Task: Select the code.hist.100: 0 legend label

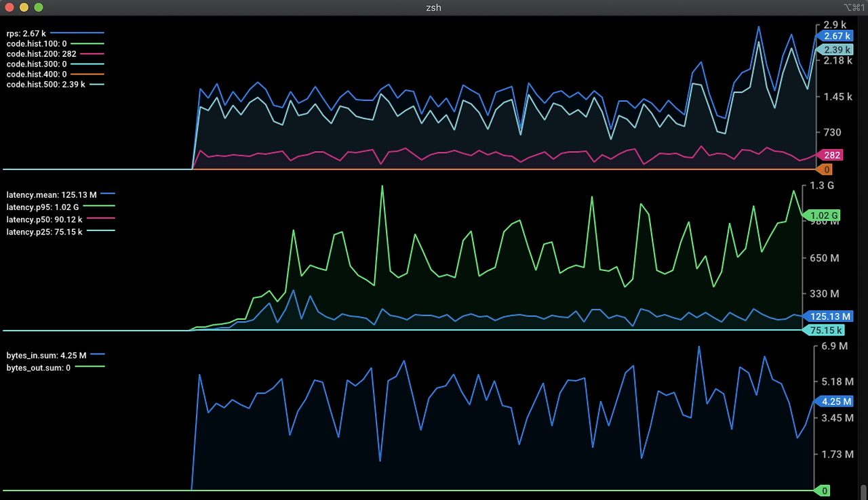Action: [x=37, y=43]
